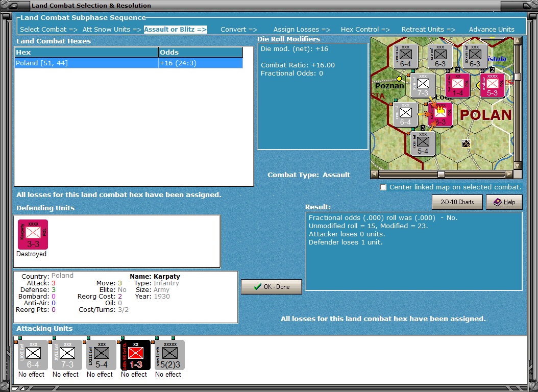Click 'Country: Poland' in unit details
The image size is (538, 392).
47,276
